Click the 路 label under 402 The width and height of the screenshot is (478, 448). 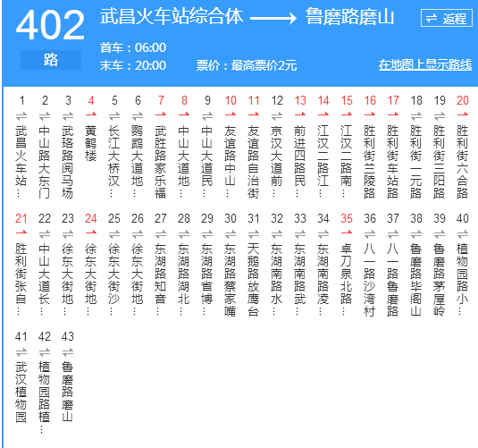point(51,60)
